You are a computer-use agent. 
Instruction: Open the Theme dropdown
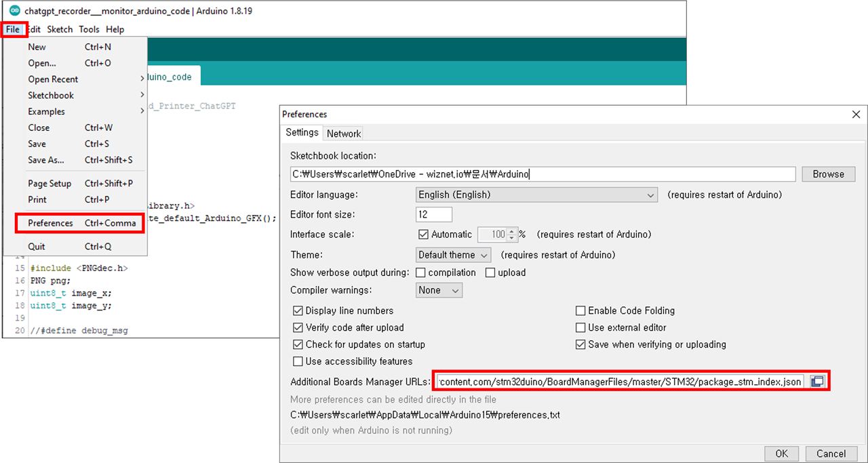(x=454, y=256)
